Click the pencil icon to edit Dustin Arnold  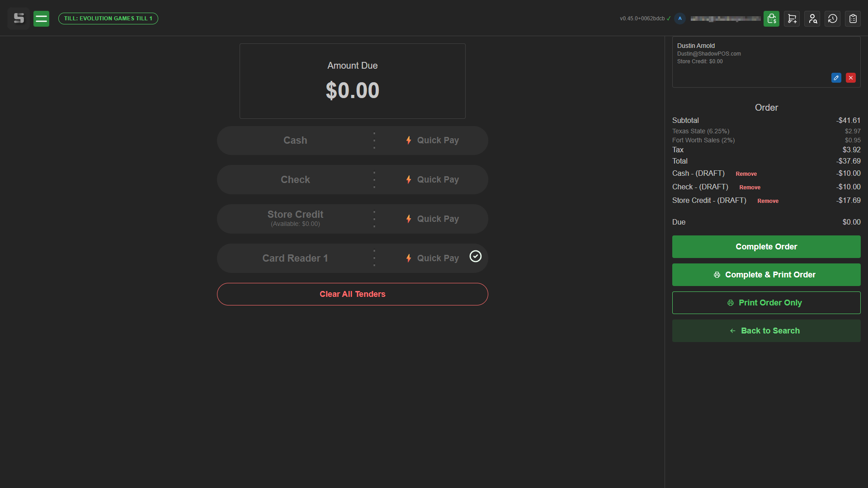coord(836,78)
